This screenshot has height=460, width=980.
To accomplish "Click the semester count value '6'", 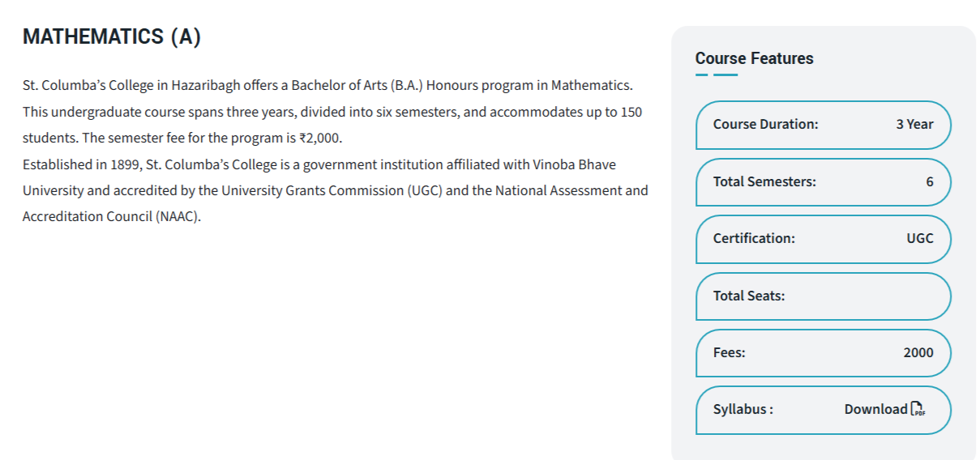I will pos(930,181).
